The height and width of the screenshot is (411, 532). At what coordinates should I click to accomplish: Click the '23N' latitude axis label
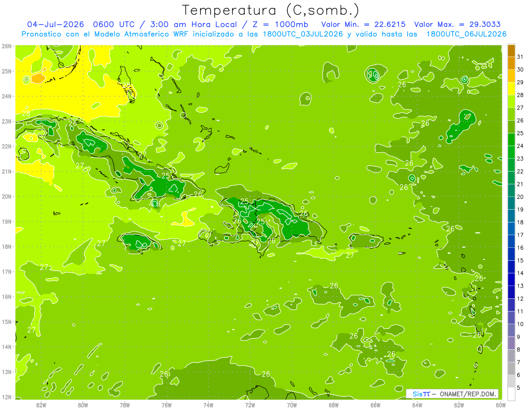click(x=7, y=121)
